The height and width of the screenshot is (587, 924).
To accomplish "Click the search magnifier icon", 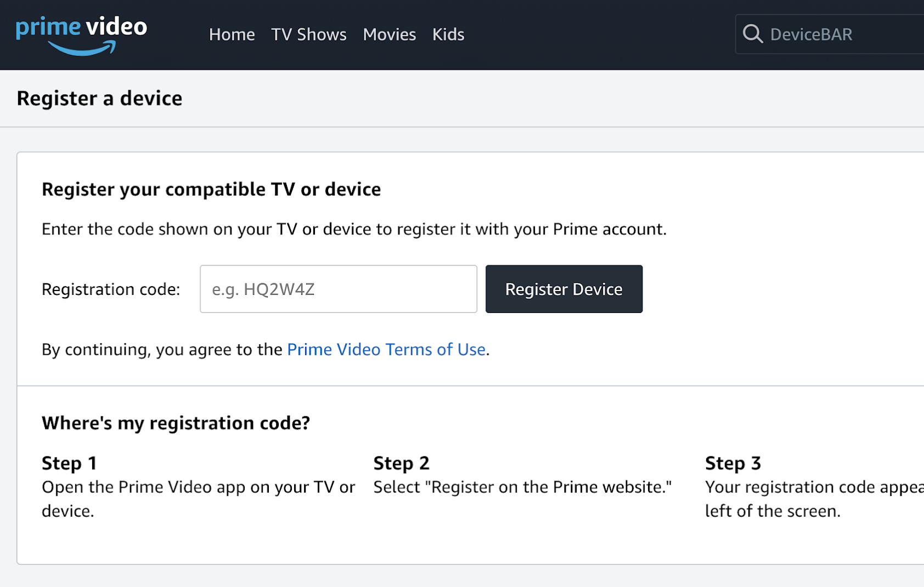I will coord(752,34).
